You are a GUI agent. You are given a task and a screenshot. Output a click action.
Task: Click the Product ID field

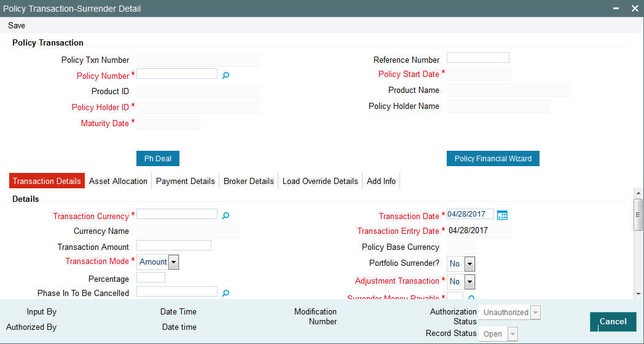(198, 91)
